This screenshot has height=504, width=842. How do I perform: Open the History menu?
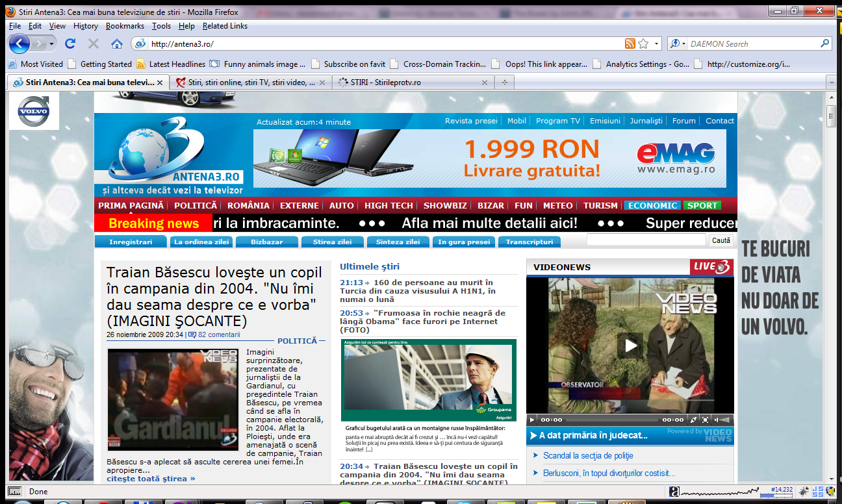(x=86, y=26)
